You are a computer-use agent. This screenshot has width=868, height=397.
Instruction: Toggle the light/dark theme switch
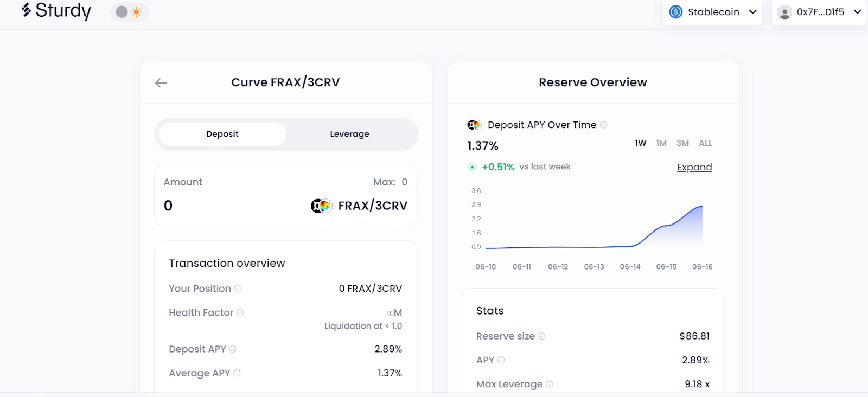pyautogui.click(x=129, y=12)
